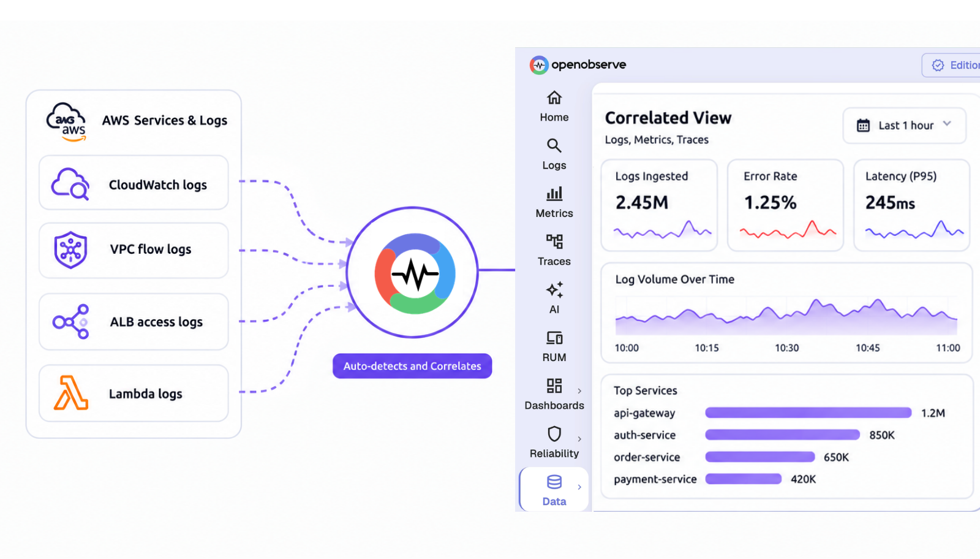Viewport: 980px width, 559px height.
Task: Click the 2.45M logs ingested value
Action: point(642,202)
